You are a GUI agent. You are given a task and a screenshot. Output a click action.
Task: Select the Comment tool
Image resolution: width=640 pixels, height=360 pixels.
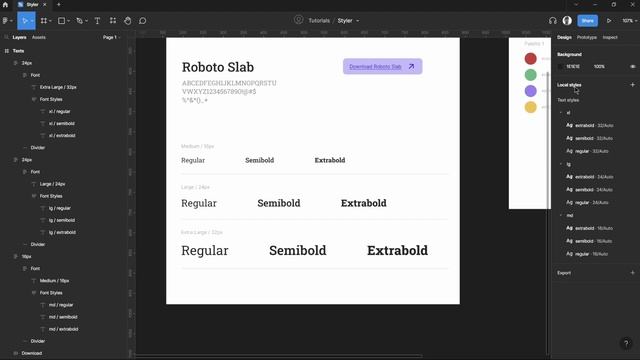[x=142, y=20]
